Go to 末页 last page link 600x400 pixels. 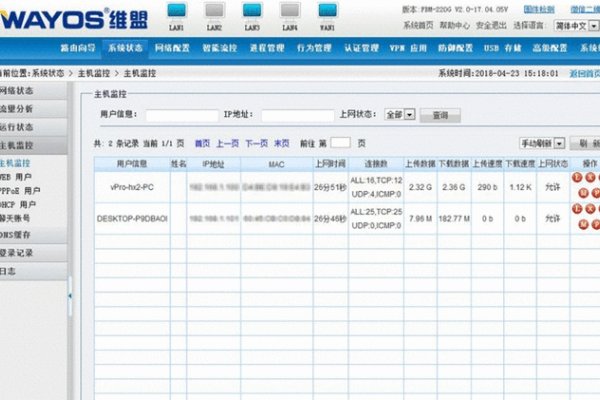[282, 144]
